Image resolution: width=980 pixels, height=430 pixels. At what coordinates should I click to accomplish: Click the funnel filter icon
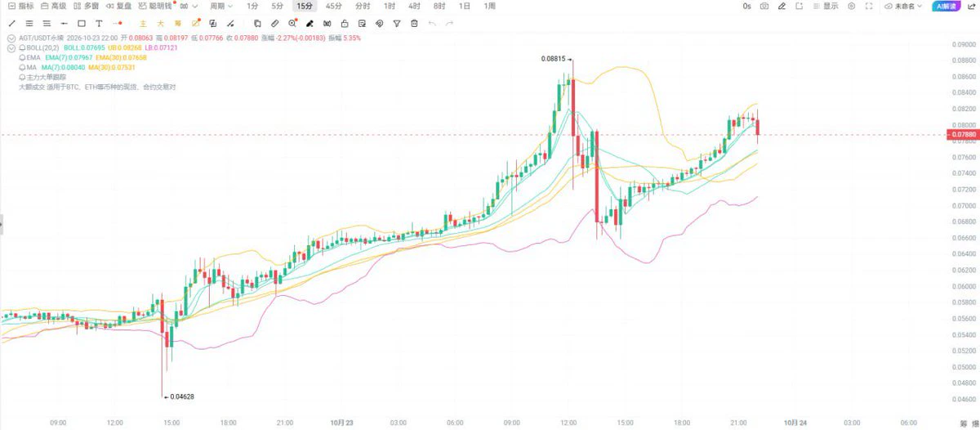pos(396,23)
